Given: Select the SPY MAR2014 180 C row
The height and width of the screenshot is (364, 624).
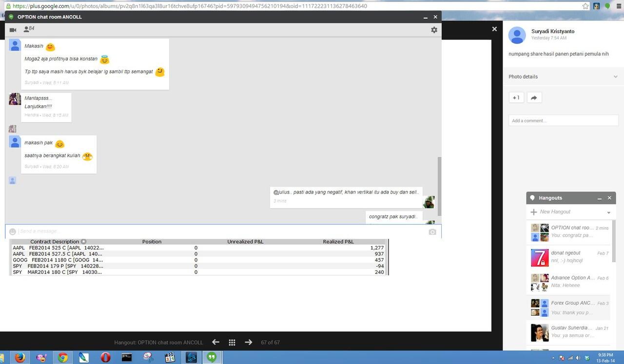Looking at the screenshot, I should (198, 272).
